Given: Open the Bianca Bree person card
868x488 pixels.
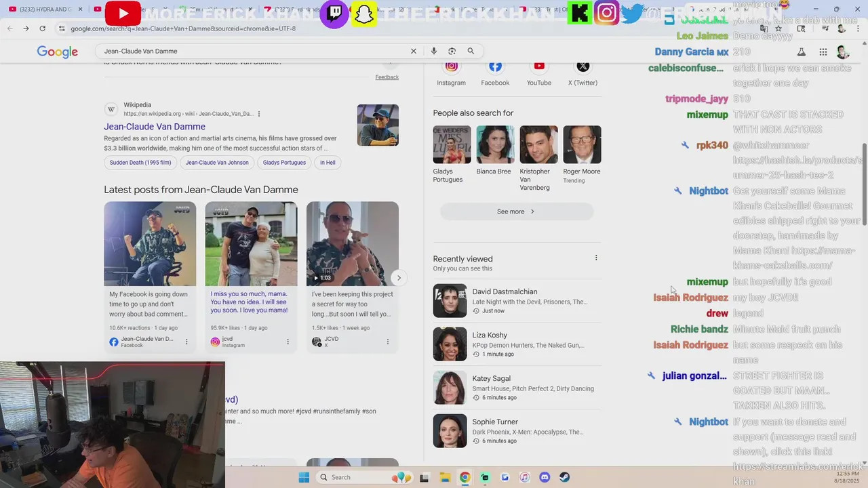Looking at the screenshot, I should click(495, 150).
